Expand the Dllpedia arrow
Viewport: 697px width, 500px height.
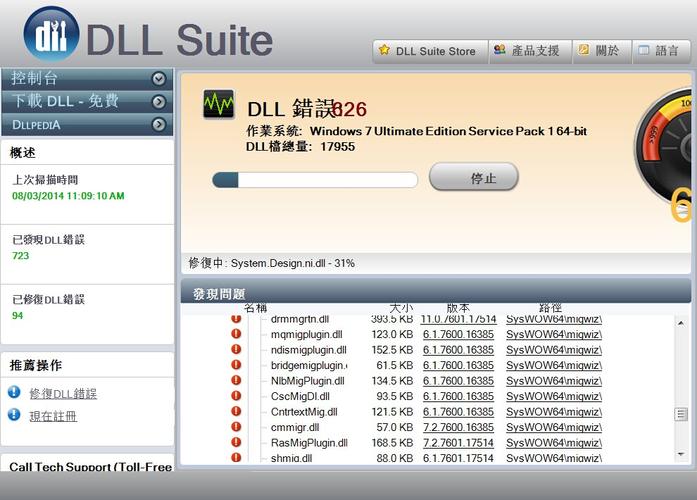click(x=159, y=124)
